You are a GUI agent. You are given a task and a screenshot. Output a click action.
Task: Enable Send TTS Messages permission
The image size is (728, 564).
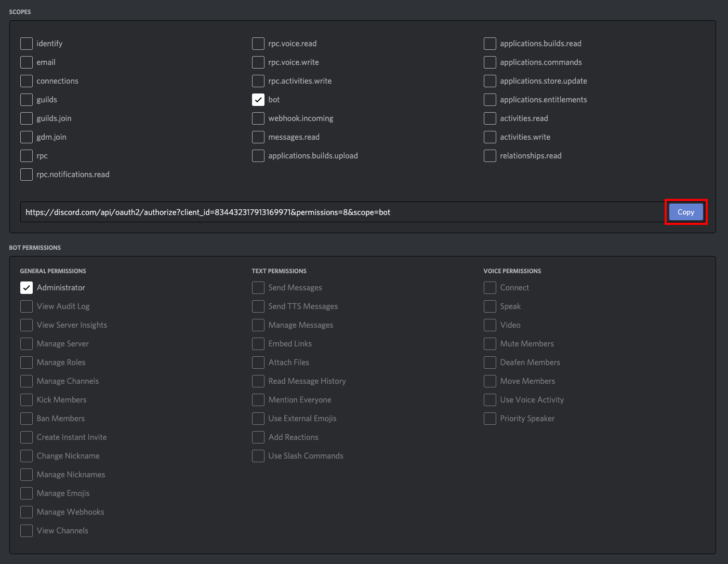[x=258, y=306]
